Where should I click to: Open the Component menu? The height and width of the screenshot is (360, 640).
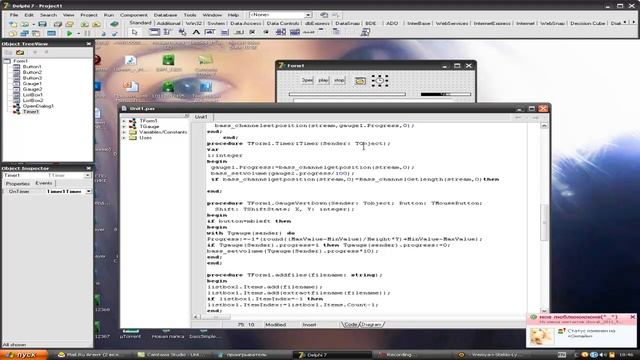click(133, 15)
